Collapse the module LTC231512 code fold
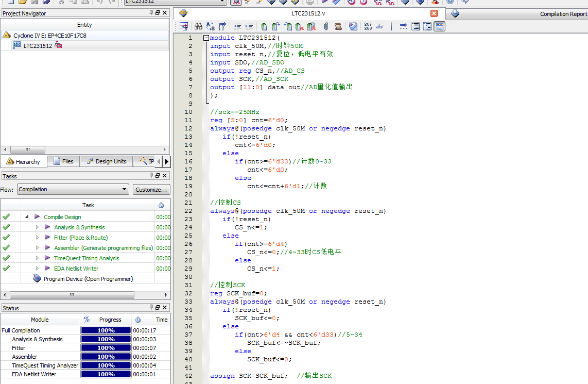588x384 pixels. [206, 38]
